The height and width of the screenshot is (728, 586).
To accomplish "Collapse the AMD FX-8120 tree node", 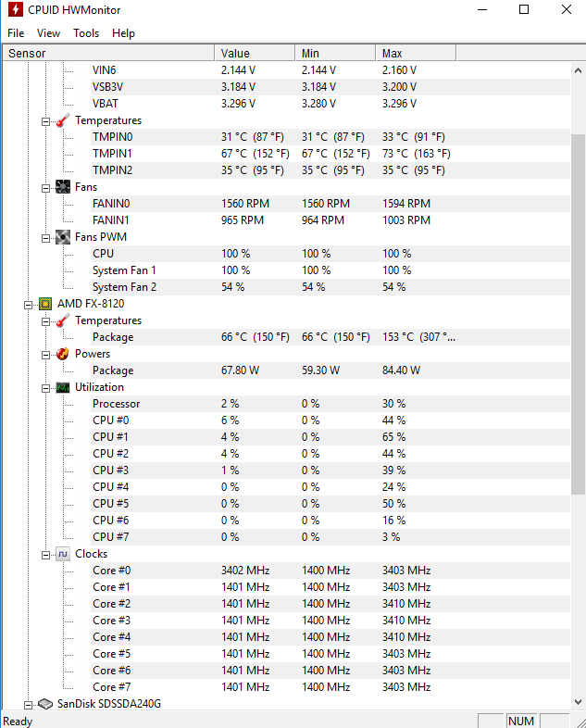I will point(28,304).
